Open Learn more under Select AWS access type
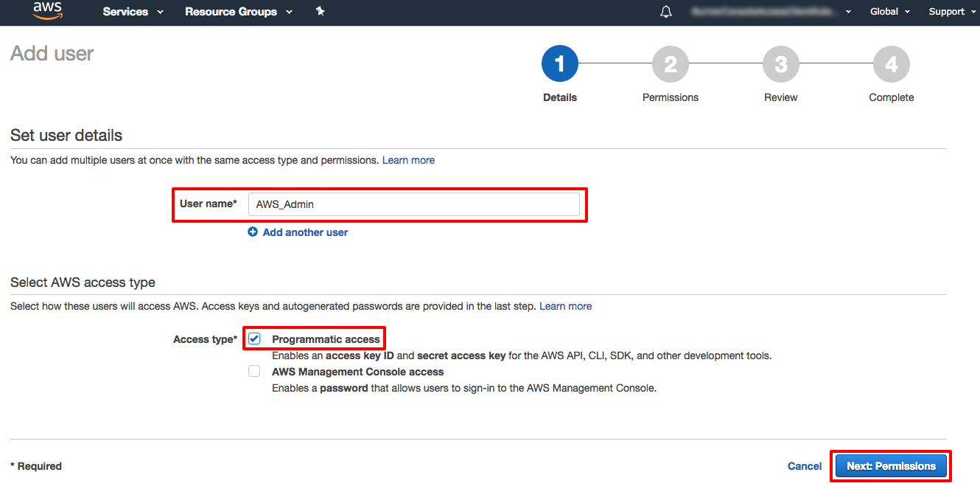 click(x=565, y=306)
